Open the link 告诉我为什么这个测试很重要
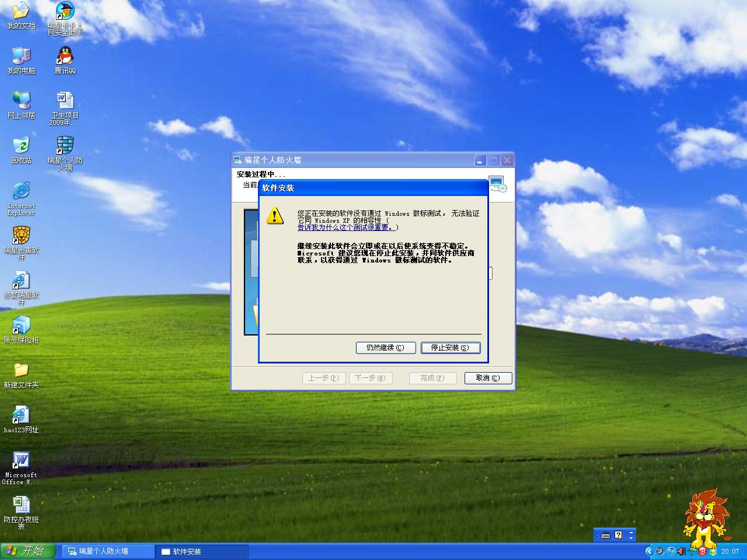The width and height of the screenshot is (747, 560). pyautogui.click(x=346, y=228)
